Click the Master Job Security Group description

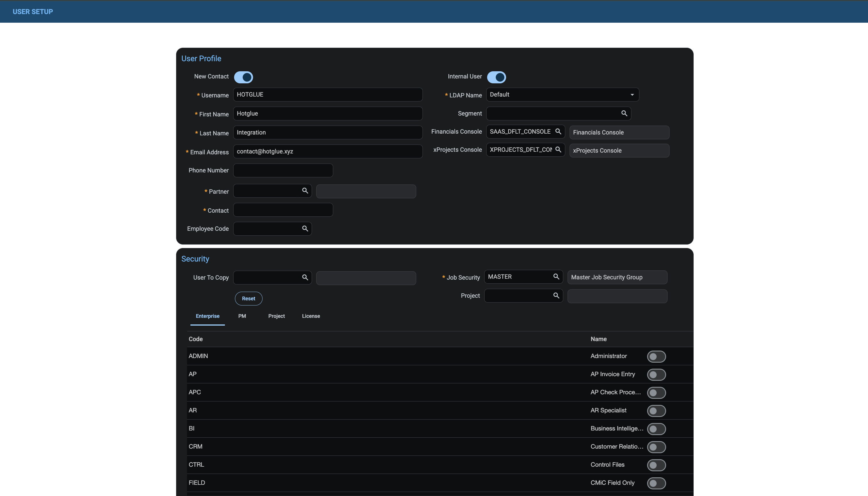point(617,277)
